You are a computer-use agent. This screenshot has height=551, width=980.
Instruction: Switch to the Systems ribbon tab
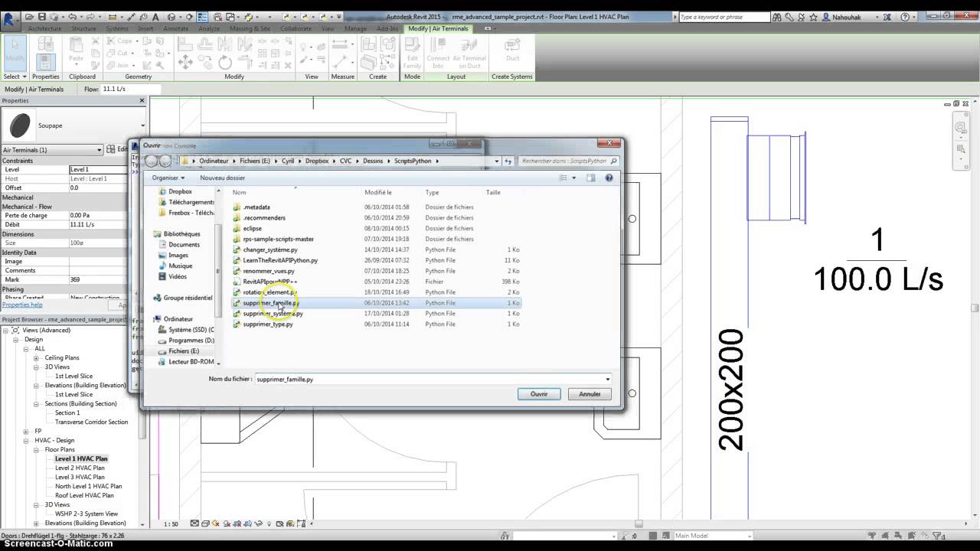pos(117,28)
